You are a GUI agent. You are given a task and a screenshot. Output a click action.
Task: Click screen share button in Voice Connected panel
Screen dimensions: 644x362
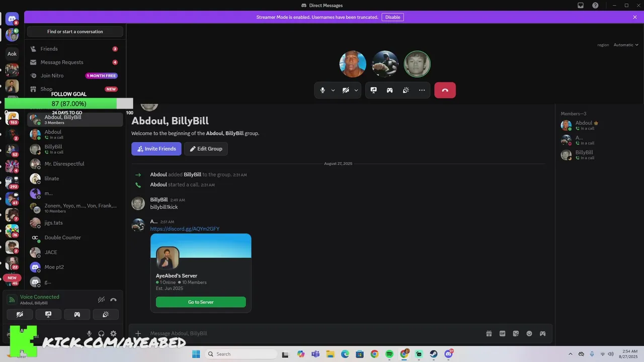point(48,314)
